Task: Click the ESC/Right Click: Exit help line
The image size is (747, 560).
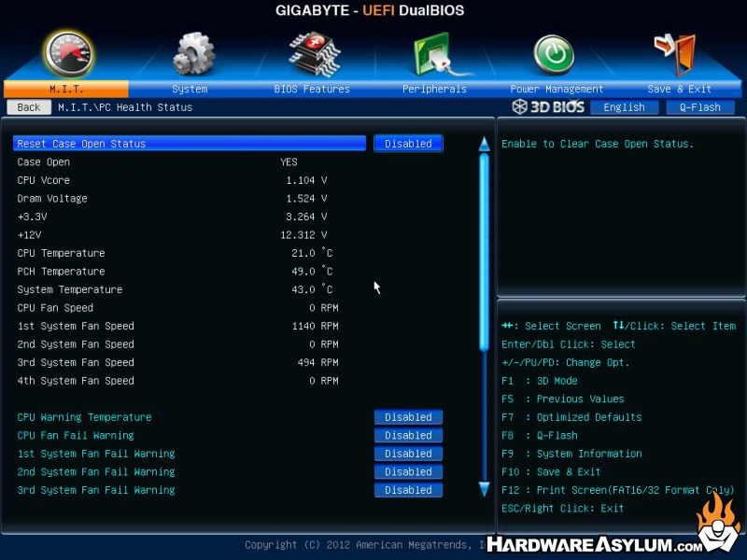Action: (563, 508)
